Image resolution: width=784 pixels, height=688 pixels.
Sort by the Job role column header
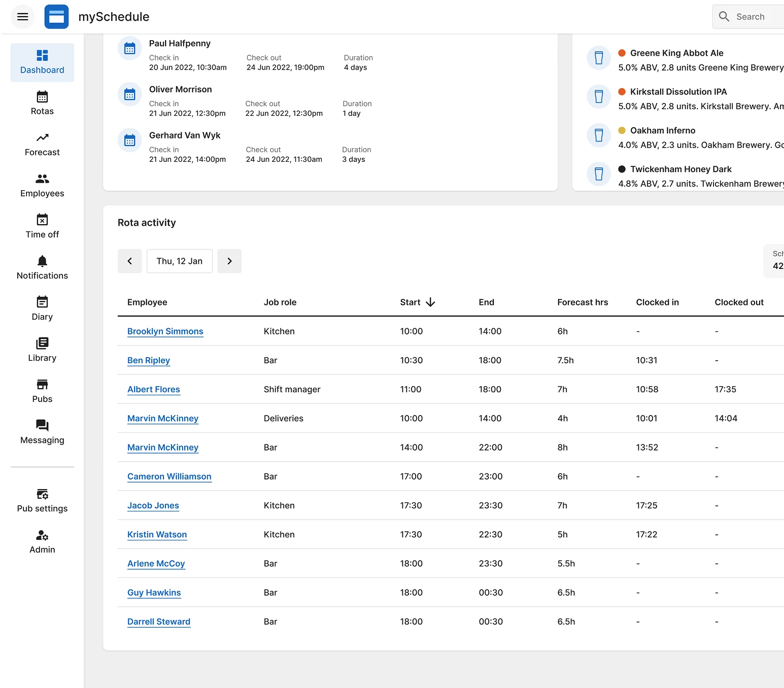coord(280,302)
